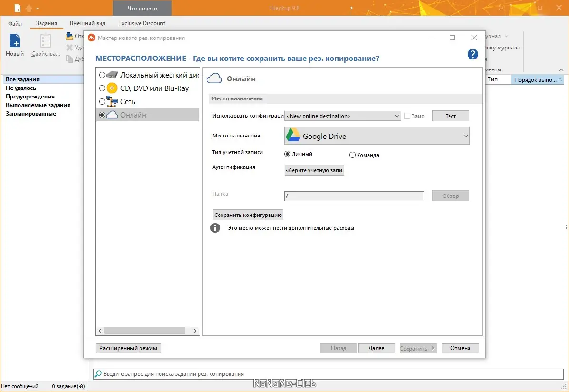Click the Папка path input field
This screenshot has height=392, width=569.
point(354,196)
